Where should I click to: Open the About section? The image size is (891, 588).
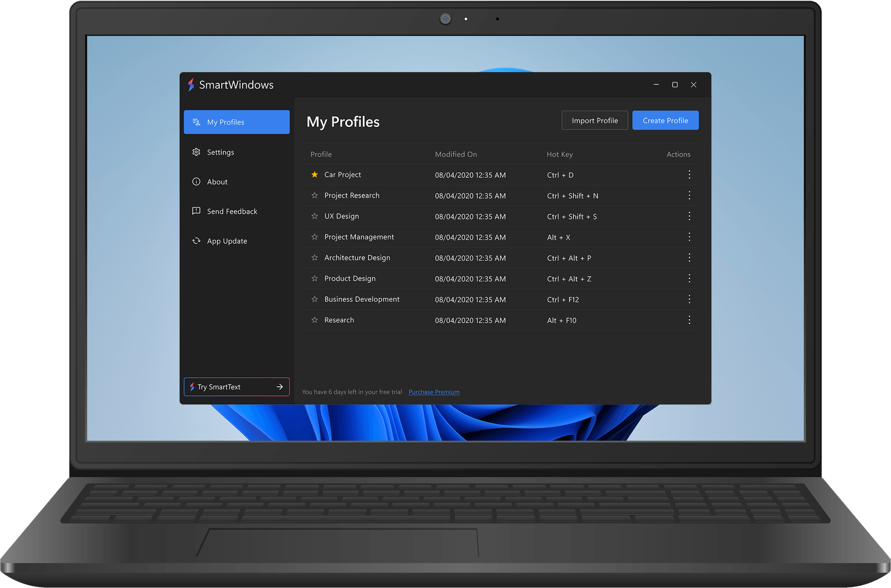217,182
